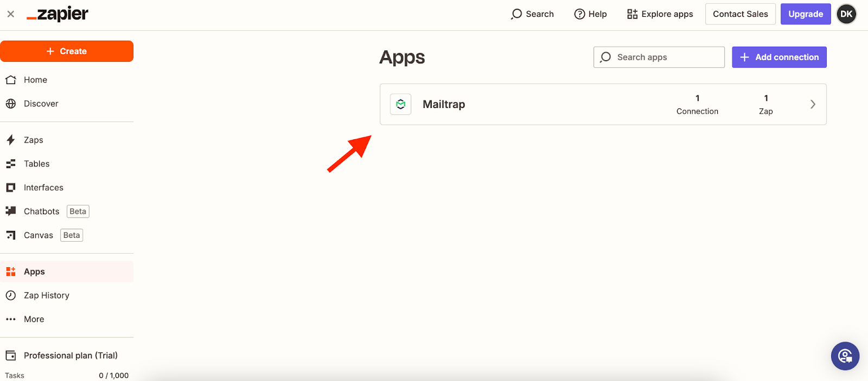Click the Chatbots icon
Viewport: 868px width, 381px height.
11,211
